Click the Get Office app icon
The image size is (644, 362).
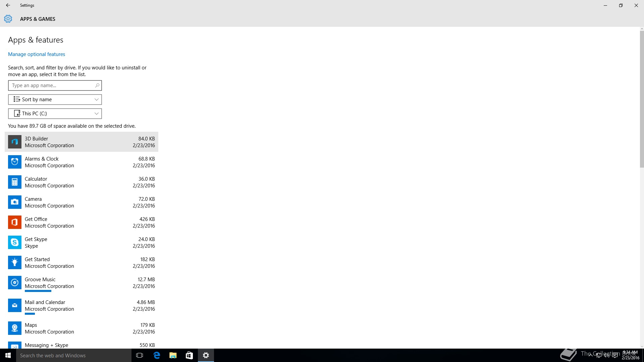15,222
